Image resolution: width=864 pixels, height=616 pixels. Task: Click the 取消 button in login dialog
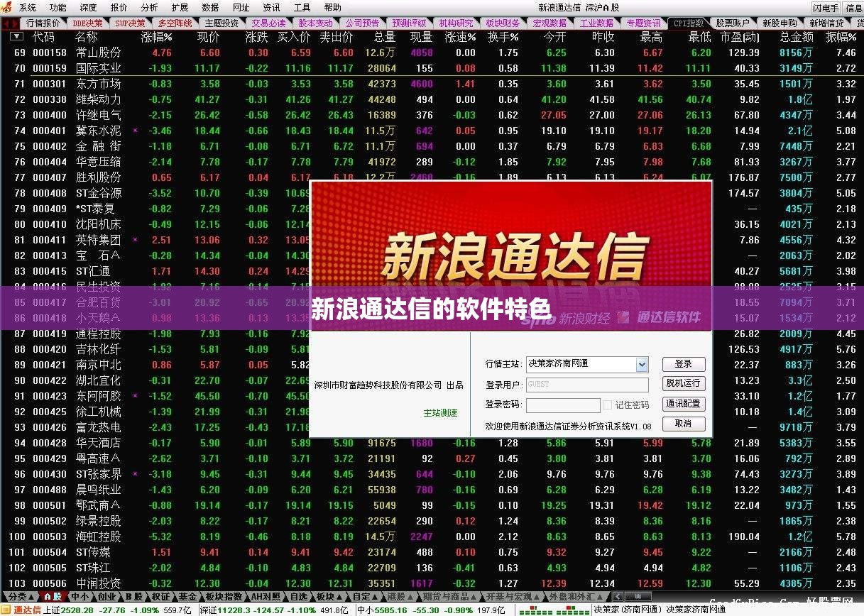(x=684, y=424)
